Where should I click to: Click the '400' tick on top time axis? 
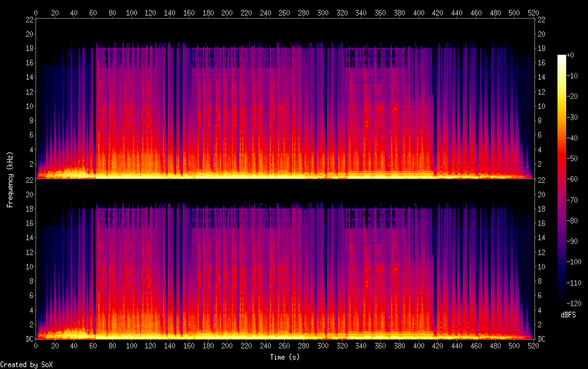[x=419, y=12]
